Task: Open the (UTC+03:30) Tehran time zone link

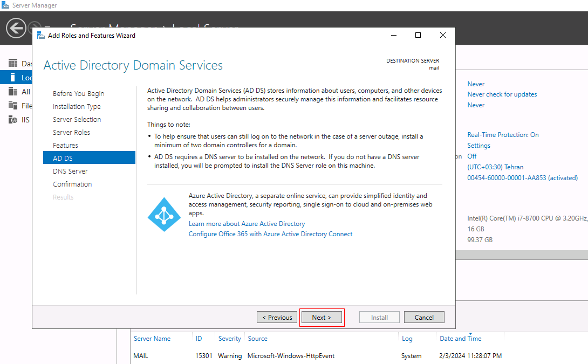Action: (x=495, y=167)
